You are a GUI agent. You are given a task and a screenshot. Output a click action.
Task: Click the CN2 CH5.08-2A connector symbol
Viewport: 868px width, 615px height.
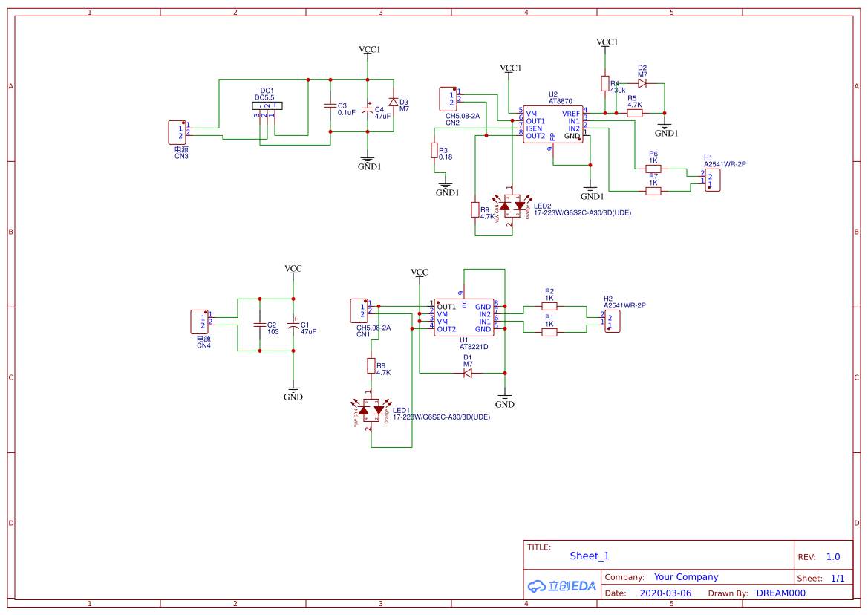coord(448,99)
